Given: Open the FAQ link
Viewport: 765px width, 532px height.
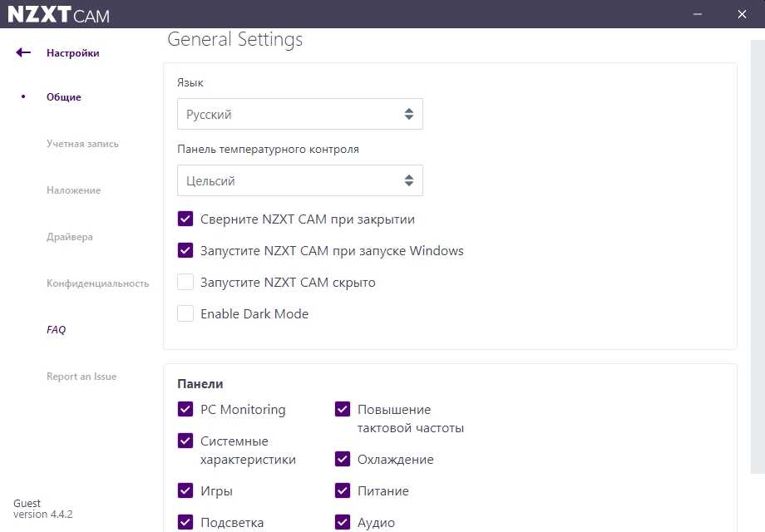Looking at the screenshot, I should 56,330.
